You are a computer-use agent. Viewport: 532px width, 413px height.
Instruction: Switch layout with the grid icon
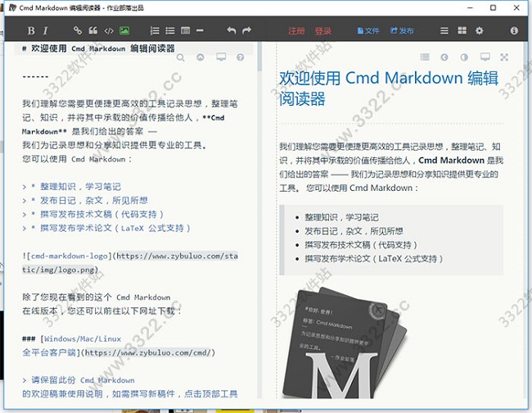(462, 31)
